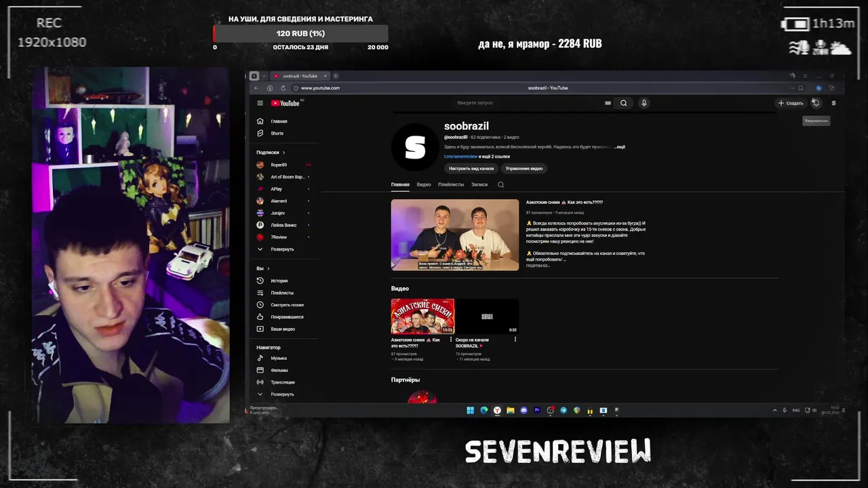The width and height of the screenshot is (868, 488).
Task: Open the APlay subscription
Action: pos(283,189)
